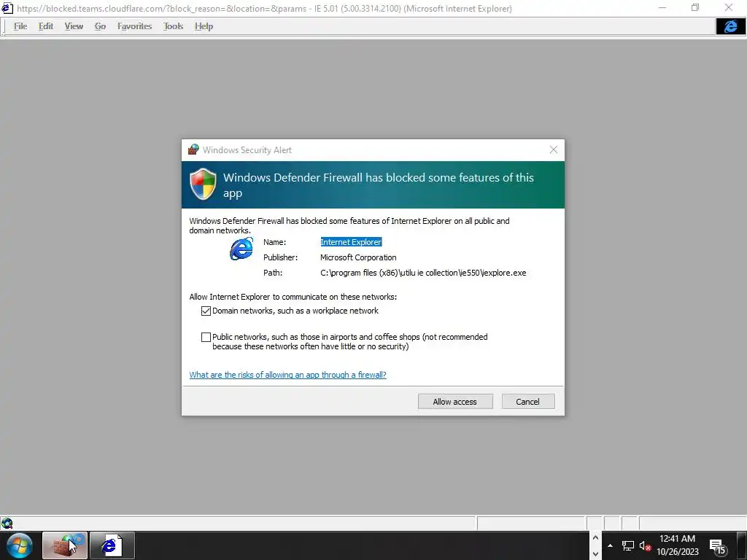Check Public networks checkbox
Viewport: 747px width, 560px height.
click(206, 337)
